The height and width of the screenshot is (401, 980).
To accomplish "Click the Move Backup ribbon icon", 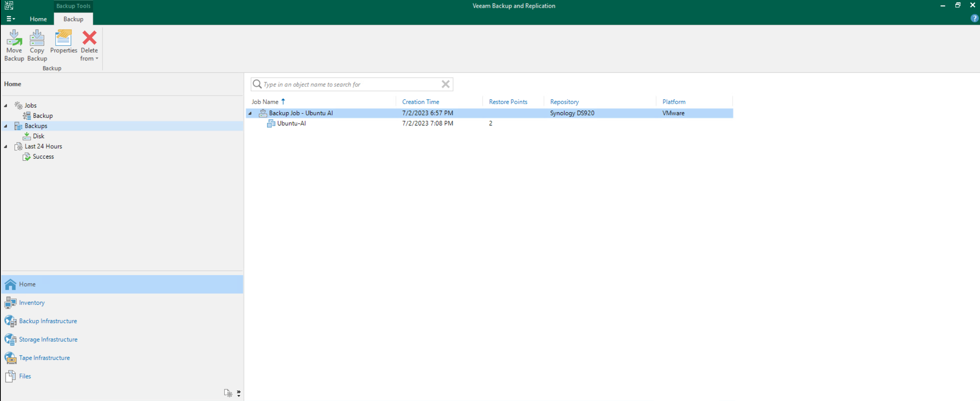I will pos(14,45).
